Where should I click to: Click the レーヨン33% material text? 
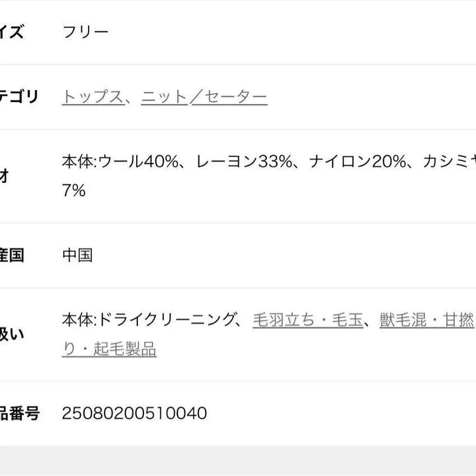(x=244, y=162)
